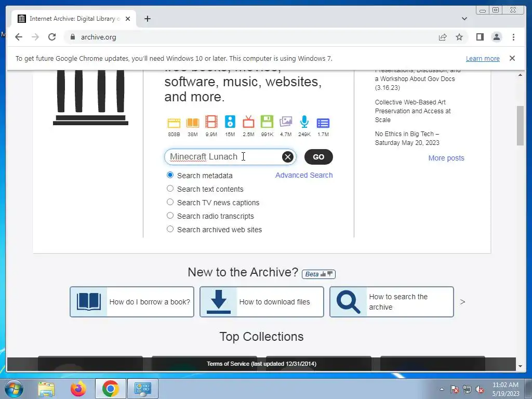Open the Chrome profile avatar
This screenshot has height=399, width=532.
(x=496, y=37)
